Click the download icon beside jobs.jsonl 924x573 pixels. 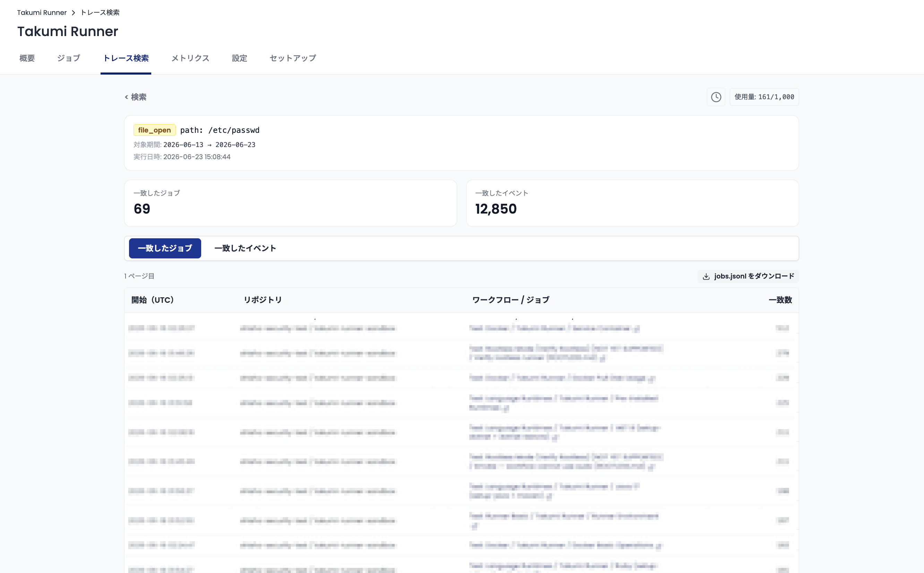(706, 277)
